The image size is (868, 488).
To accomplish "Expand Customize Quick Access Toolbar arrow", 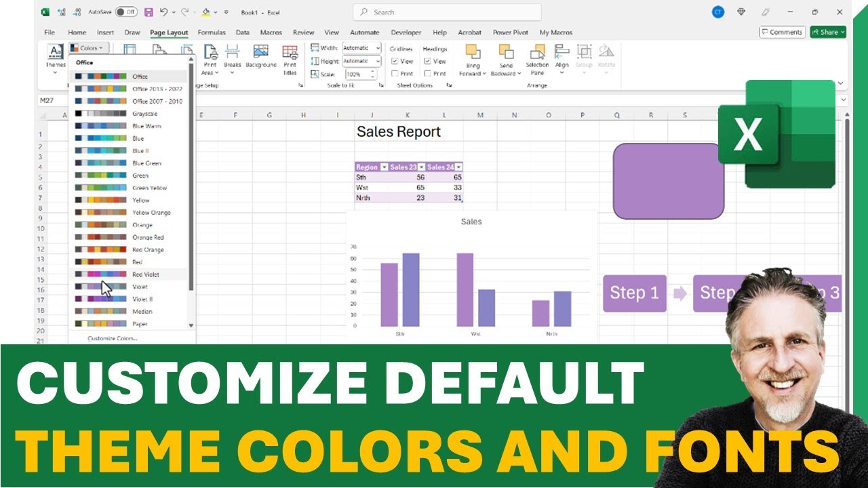I will [x=226, y=12].
